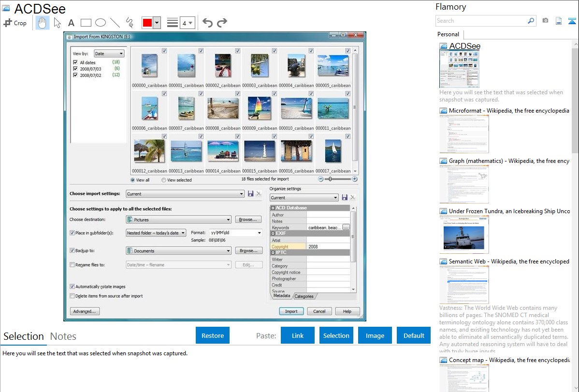Image resolution: width=579 pixels, height=392 pixels.
Task: Click the search magnifier icon in Flamory
Action: coord(531,21)
